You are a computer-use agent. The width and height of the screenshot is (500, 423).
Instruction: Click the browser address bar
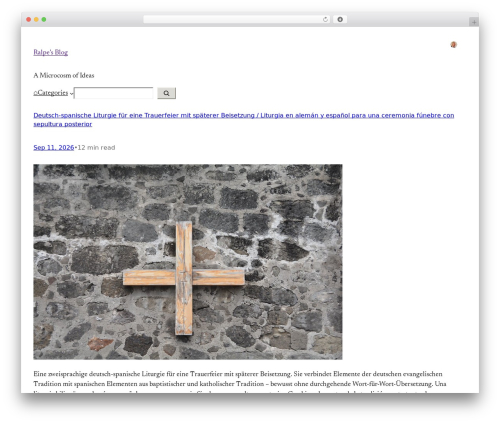(236, 20)
